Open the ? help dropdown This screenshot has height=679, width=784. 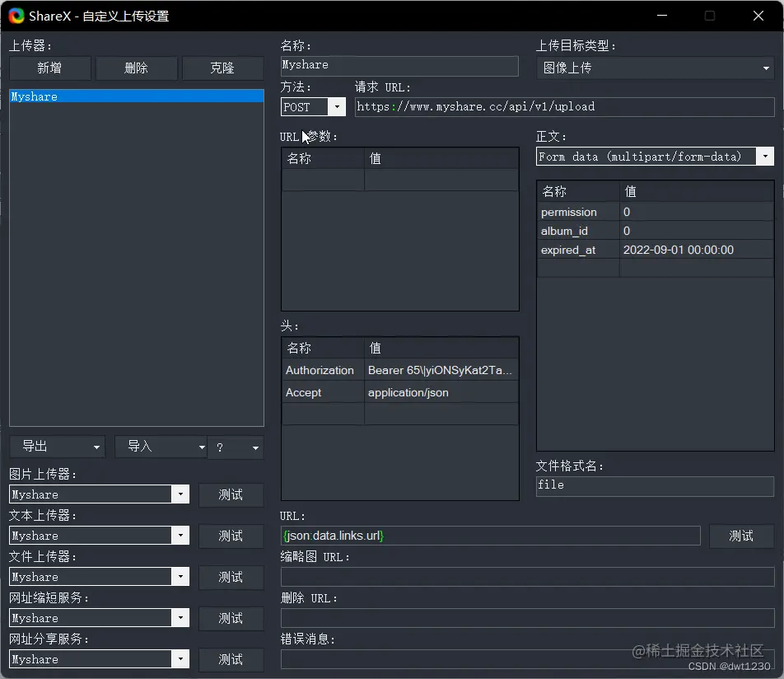tap(236, 446)
